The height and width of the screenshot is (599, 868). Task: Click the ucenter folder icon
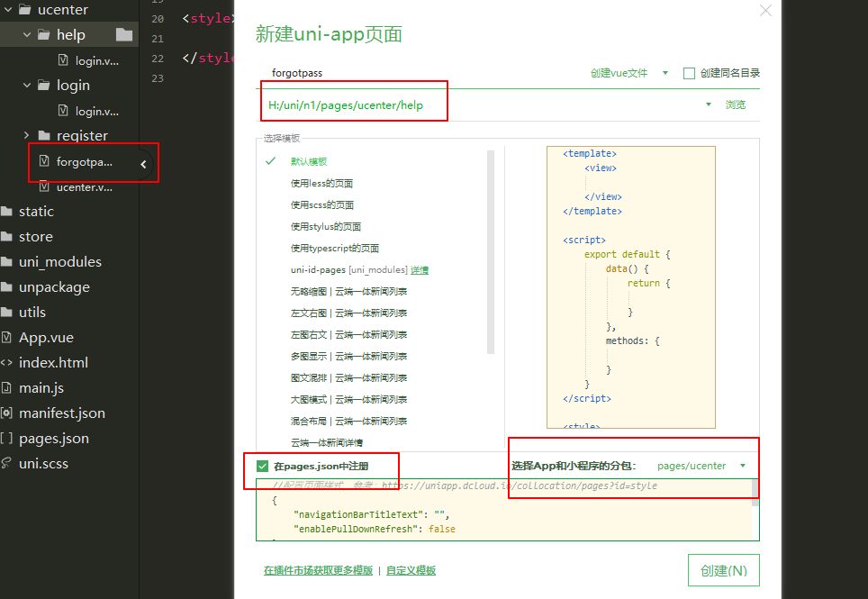[25, 9]
